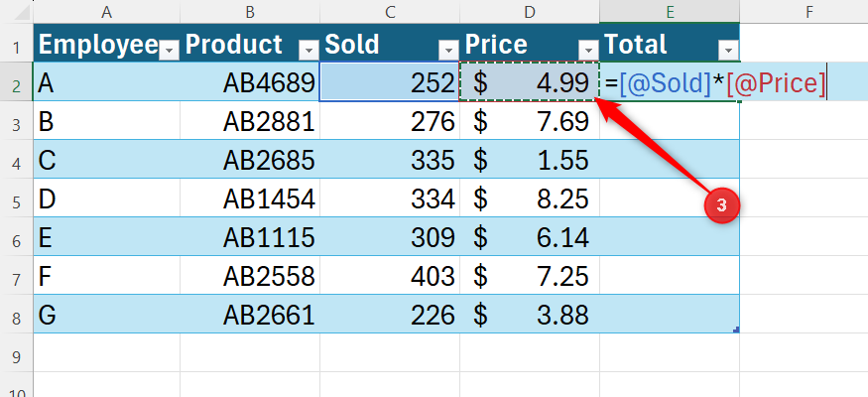Click Price cell showing 7.69

(529, 120)
